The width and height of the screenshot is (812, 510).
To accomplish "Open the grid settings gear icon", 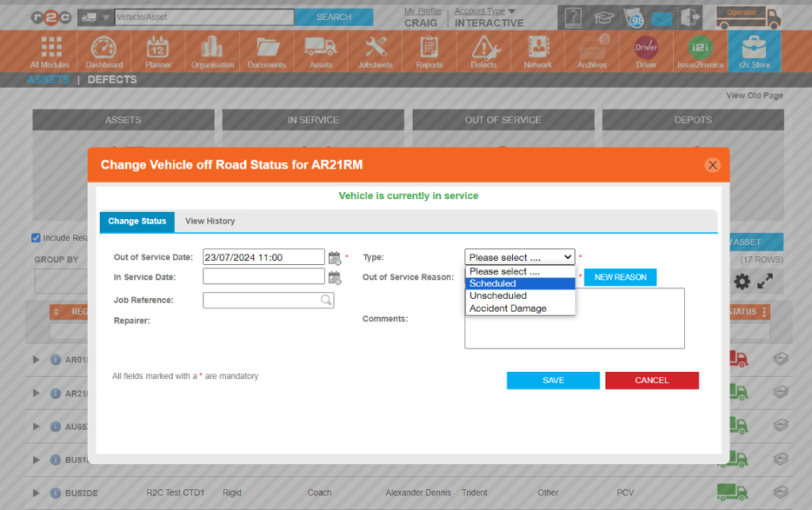I will pyautogui.click(x=741, y=282).
